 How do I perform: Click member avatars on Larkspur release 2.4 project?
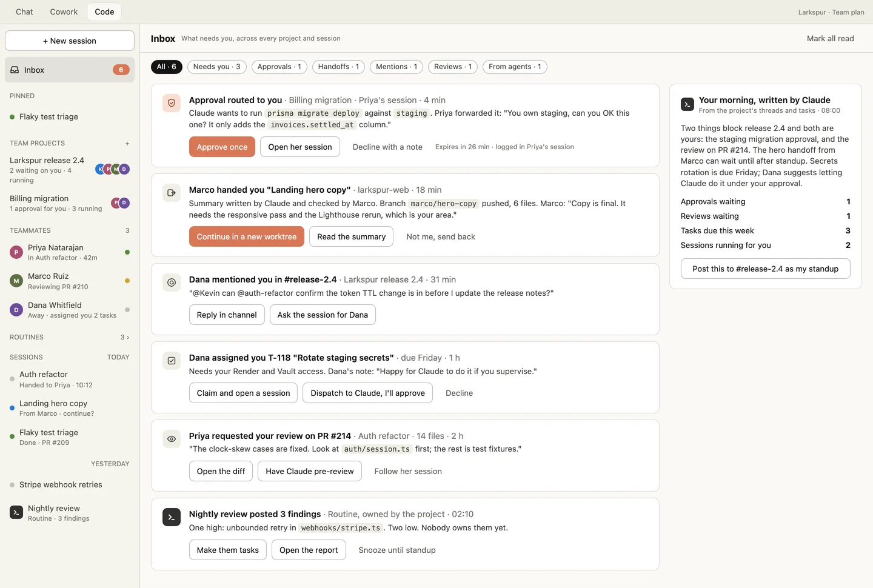(113, 169)
